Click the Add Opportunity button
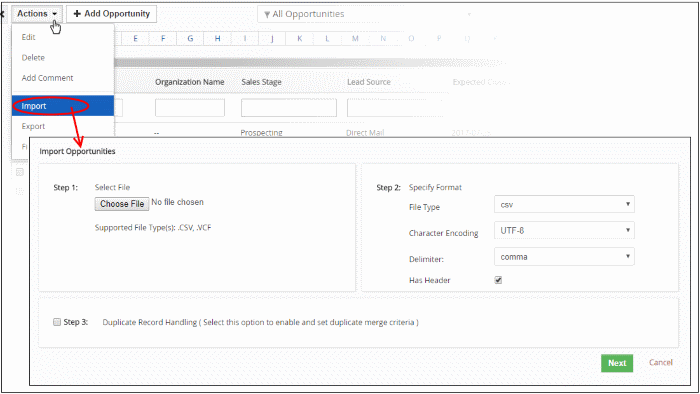 (x=111, y=14)
